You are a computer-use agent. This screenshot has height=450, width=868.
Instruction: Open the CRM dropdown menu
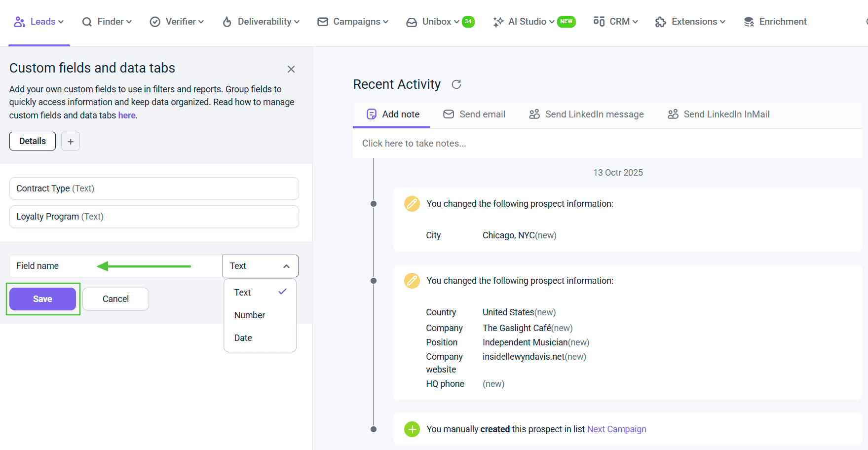[x=616, y=22]
